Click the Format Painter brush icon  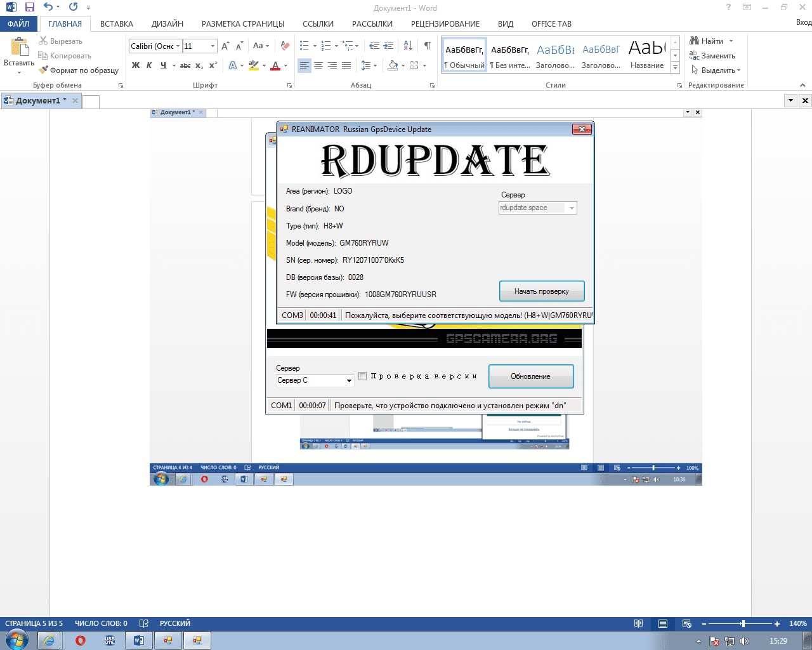[x=43, y=70]
